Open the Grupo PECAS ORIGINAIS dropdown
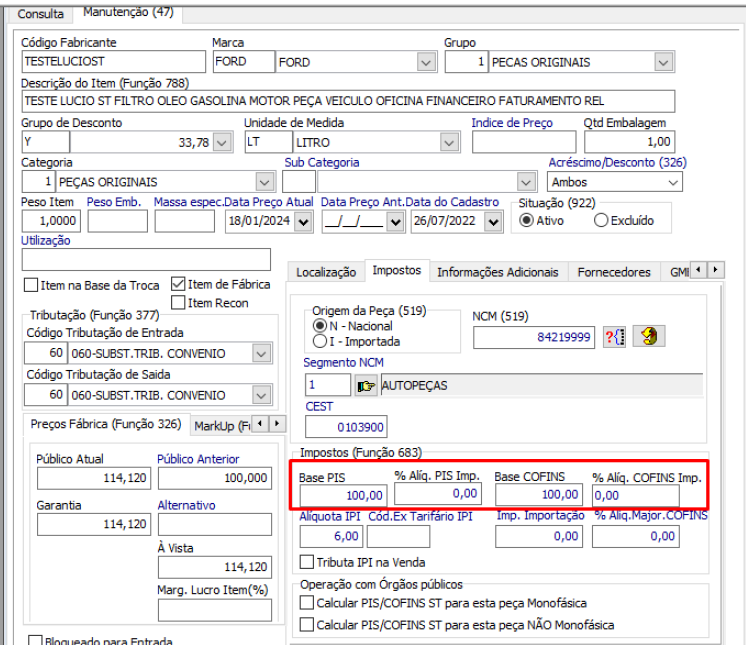The width and height of the screenshot is (746, 645). click(x=663, y=62)
